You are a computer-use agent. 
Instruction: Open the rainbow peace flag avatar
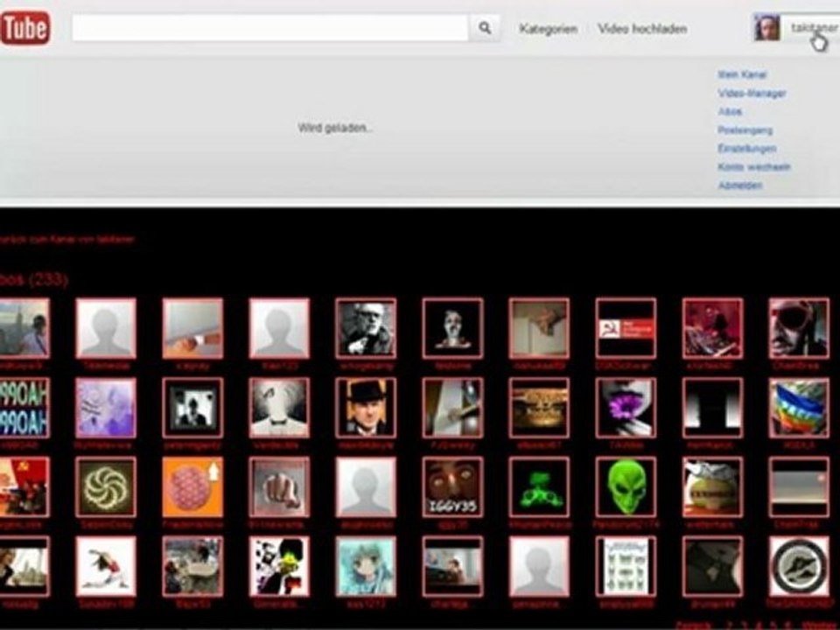pos(799,408)
